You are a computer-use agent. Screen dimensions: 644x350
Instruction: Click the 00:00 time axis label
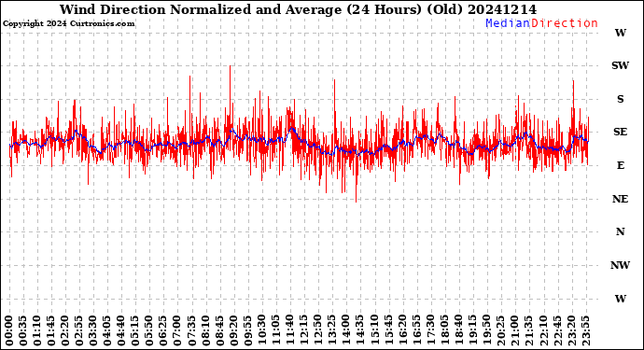click(9, 330)
